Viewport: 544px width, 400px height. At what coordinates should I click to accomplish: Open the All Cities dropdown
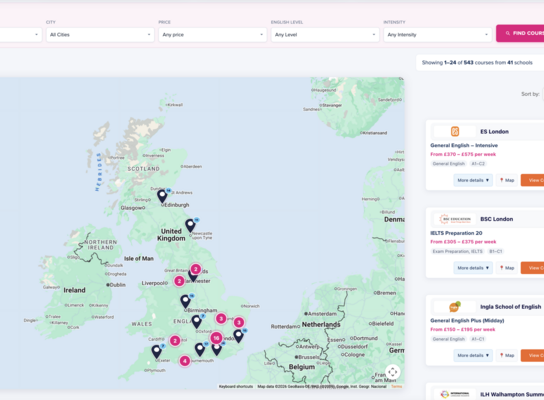(100, 35)
